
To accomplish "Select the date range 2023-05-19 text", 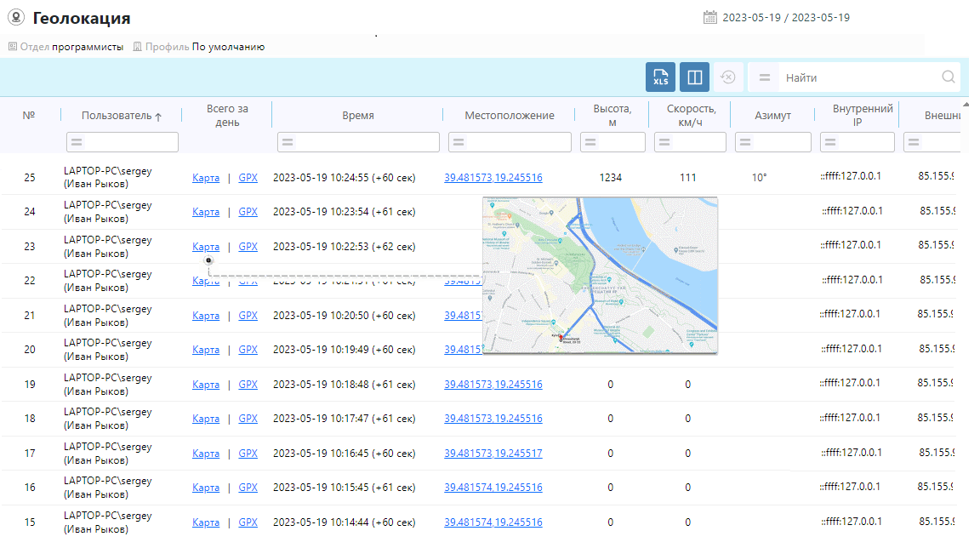I will click(786, 18).
